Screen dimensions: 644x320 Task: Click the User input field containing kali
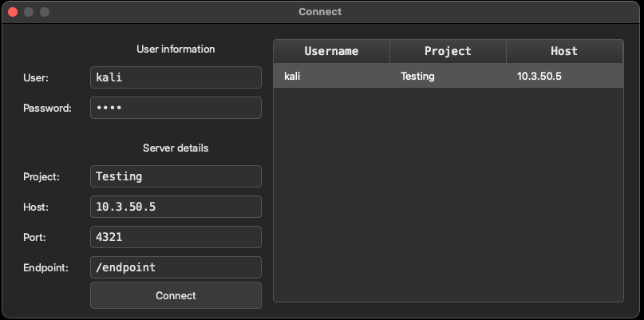tap(176, 77)
